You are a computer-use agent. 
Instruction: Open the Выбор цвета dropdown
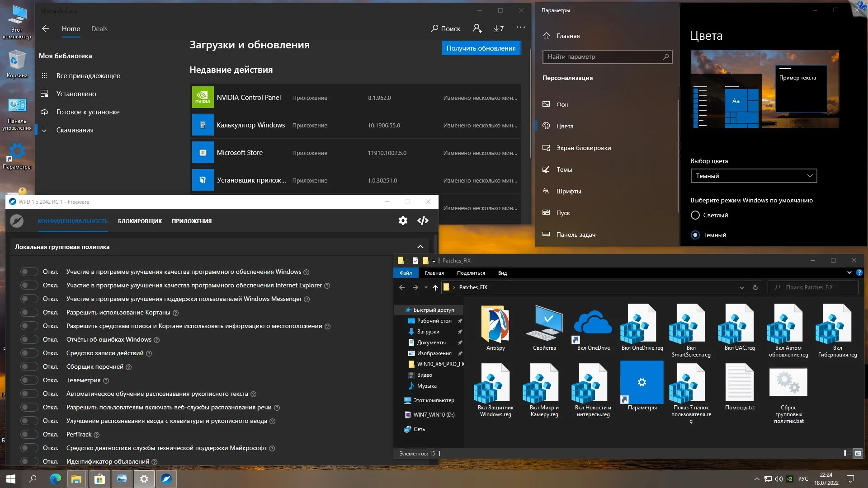click(x=754, y=176)
